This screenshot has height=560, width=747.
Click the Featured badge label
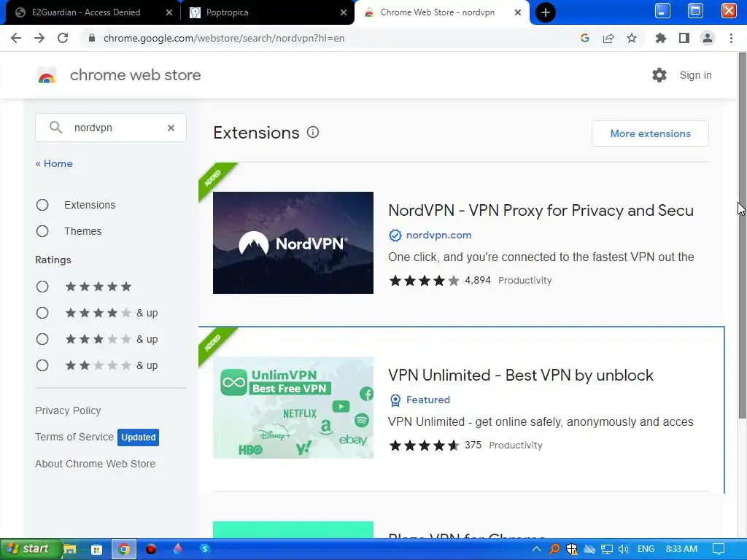pos(427,400)
